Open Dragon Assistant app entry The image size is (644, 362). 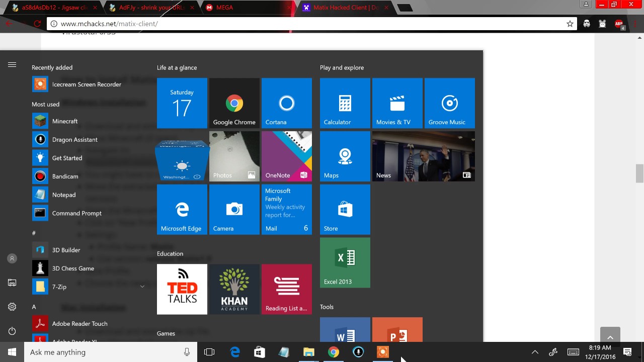(x=86, y=139)
